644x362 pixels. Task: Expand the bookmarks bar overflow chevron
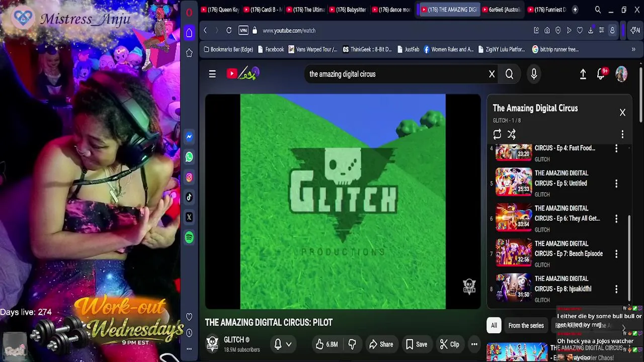[x=633, y=49]
